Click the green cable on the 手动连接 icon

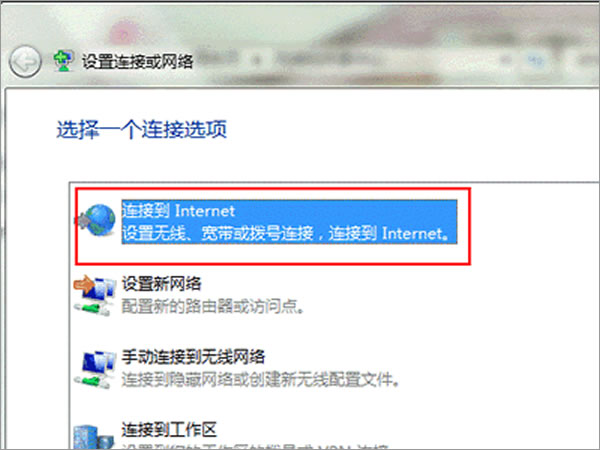point(92,382)
